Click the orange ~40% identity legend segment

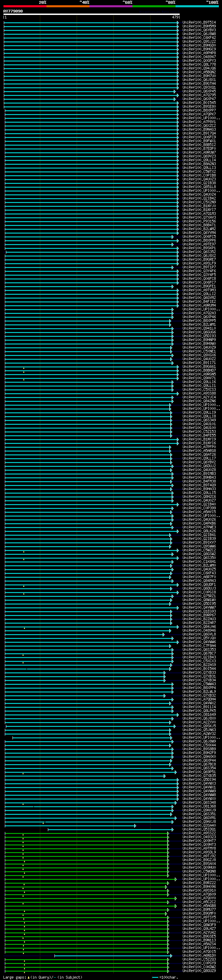[x=68, y=7]
